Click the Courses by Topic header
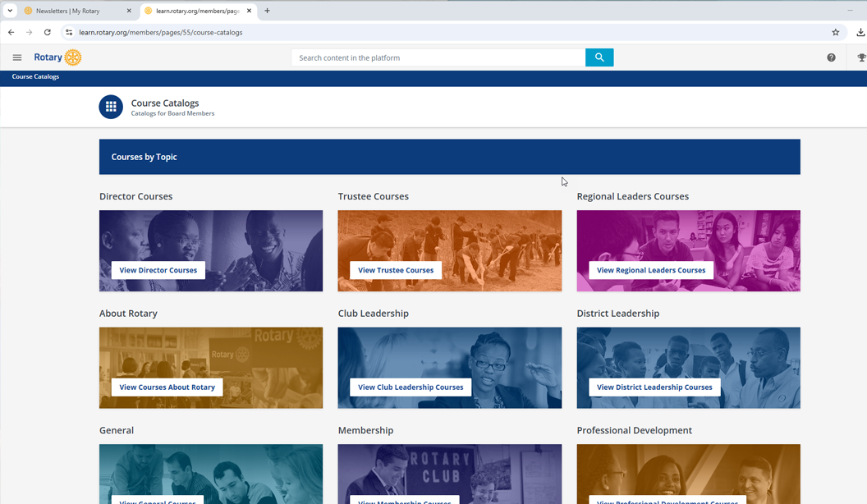This screenshot has height=504, width=867. point(144,157)
